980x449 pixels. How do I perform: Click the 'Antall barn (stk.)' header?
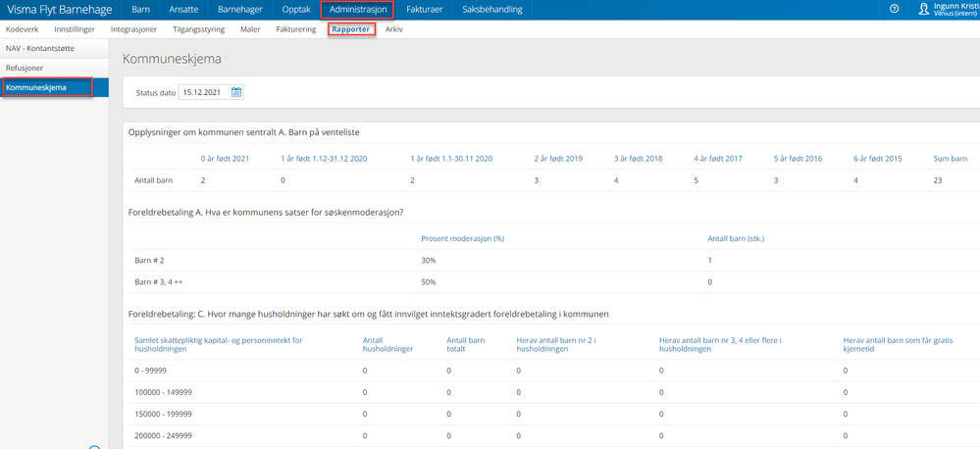(x=737, y=238)
